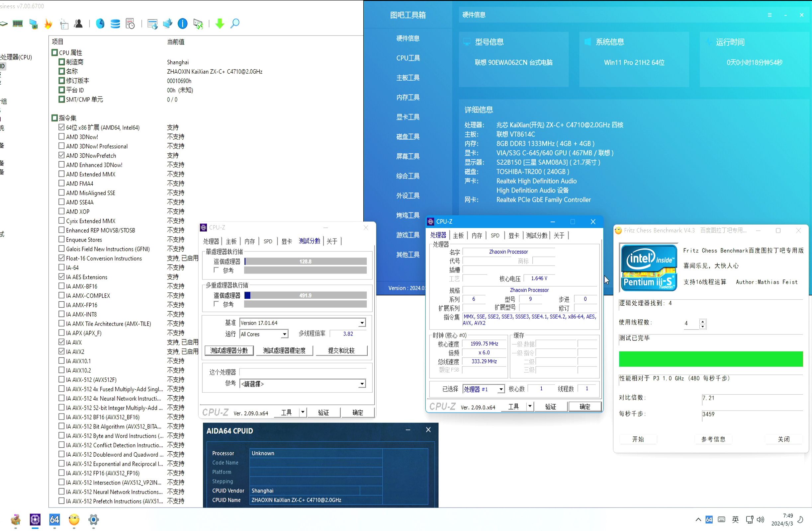
Task: Click the Intel Pentium III-S logo image
Action: [648, 268]
